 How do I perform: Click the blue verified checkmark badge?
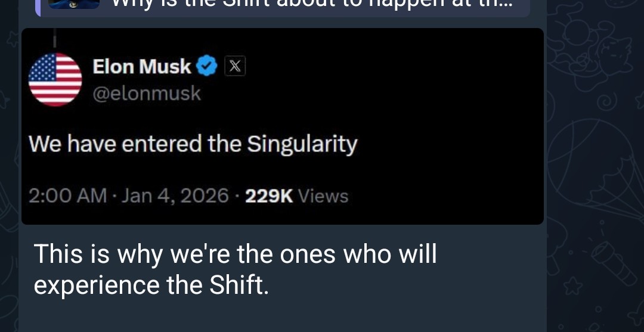click(207, 66)
